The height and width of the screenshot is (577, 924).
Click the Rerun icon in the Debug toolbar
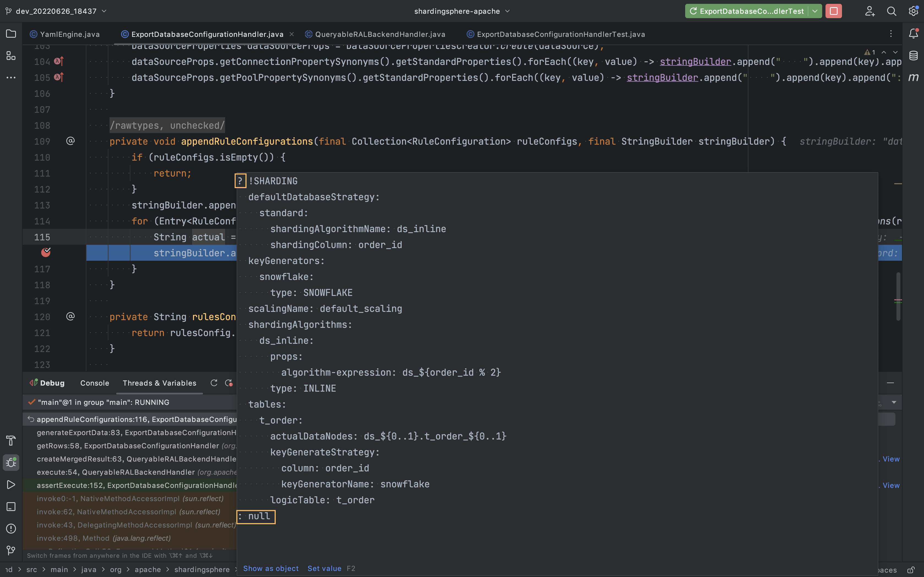click(x=214, y=383)
